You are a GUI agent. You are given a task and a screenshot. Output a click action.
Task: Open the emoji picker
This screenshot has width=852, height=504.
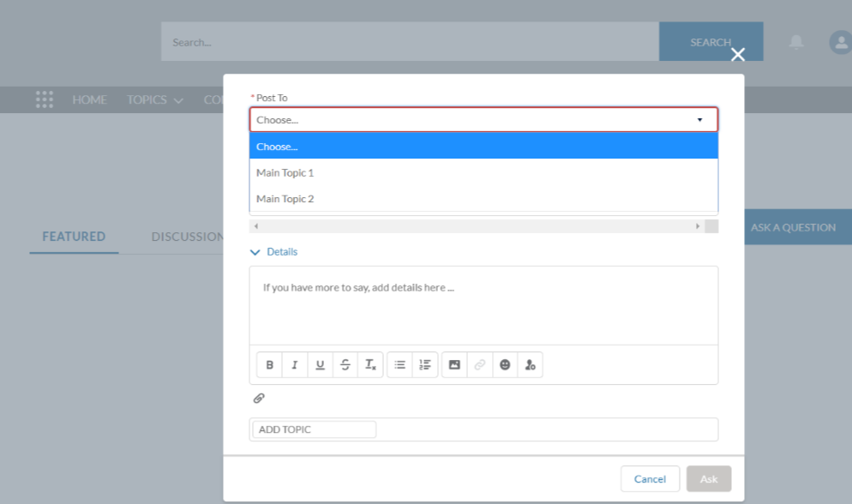tap(505, 365)
